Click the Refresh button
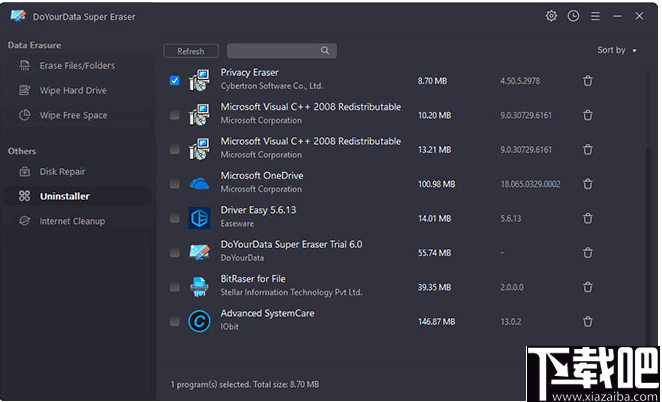 [191, 51]
